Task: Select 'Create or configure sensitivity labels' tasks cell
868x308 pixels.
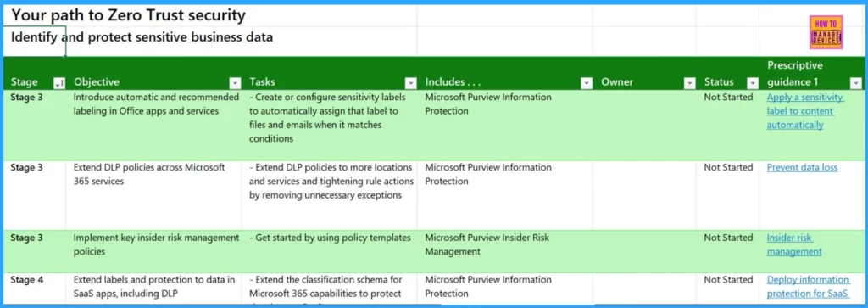Action: (329, 126)
